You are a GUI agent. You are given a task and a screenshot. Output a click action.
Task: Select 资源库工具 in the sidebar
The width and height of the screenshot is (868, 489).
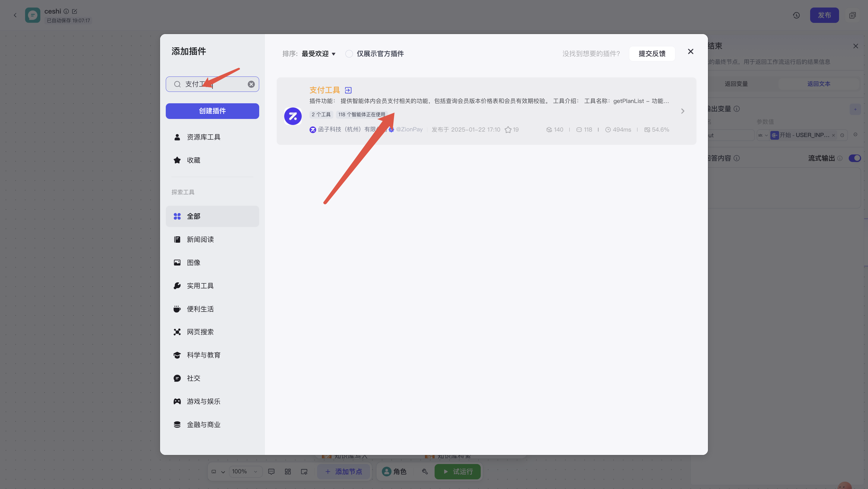coord(212,137)
